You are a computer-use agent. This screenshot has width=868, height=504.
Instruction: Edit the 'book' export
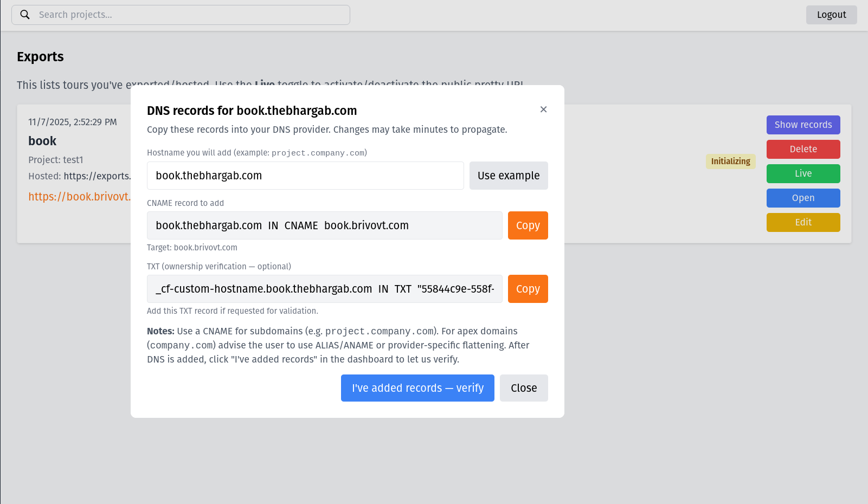803,222
